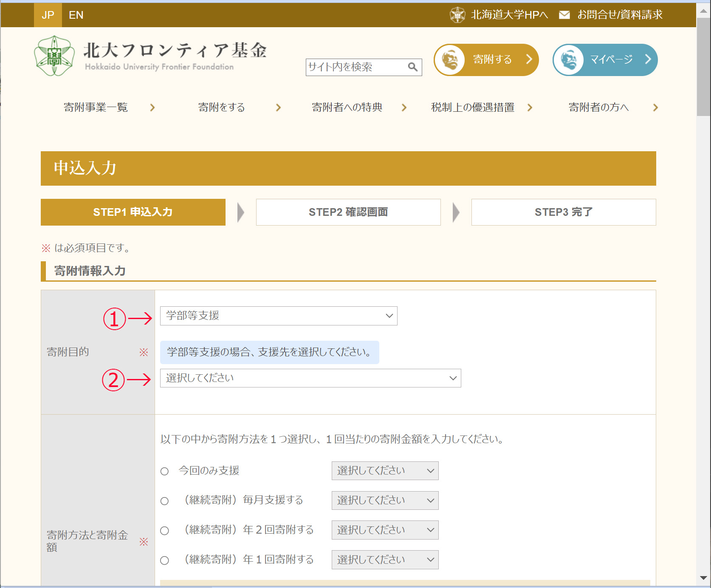
Task: Open 寄附をする menu item
Action: click(x=222, y=107)
